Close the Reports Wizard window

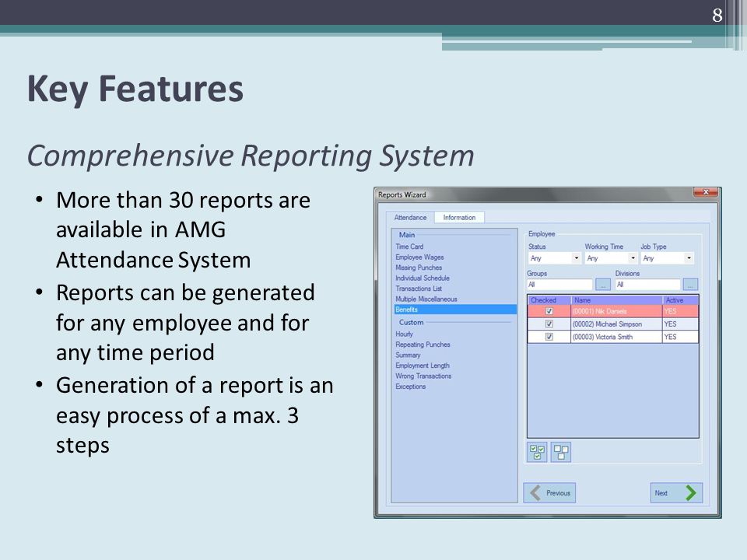(x=706, y=192)
